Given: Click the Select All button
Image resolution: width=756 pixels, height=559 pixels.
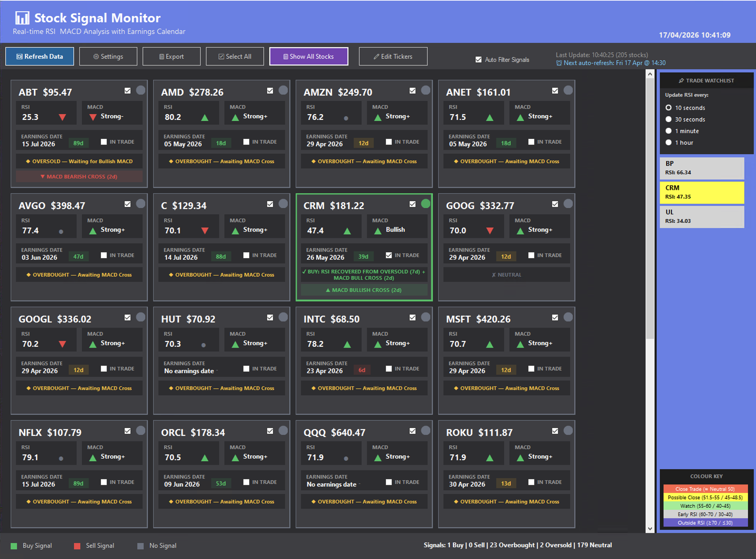Looking at the screenshot, I should 235,56.
